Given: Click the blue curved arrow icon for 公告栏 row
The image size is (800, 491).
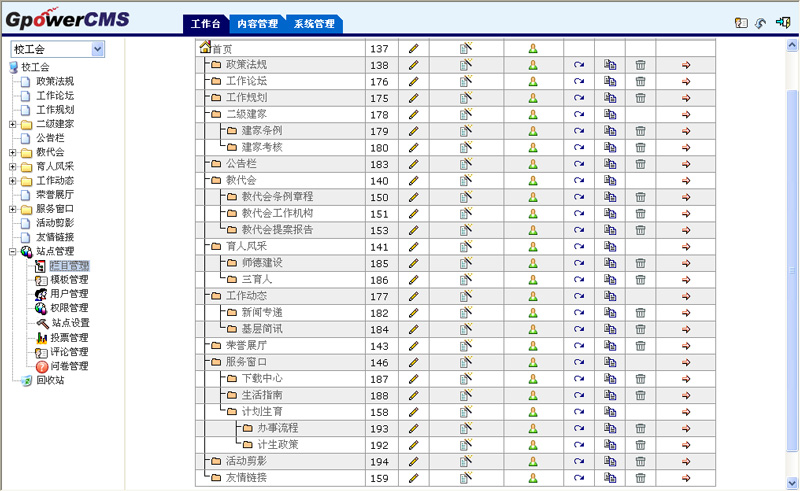Looking at the screenshot, I should [579, 163].
